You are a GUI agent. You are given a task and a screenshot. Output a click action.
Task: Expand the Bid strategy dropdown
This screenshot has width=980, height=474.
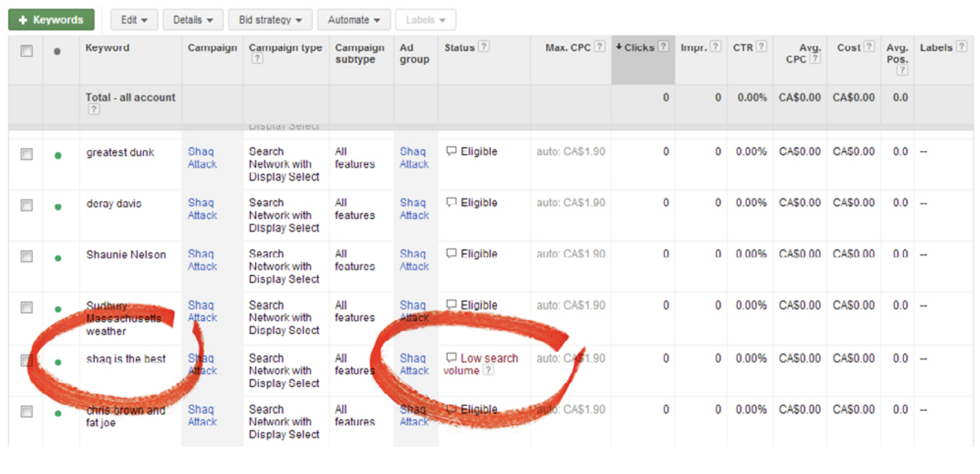click(x=270, y=20)
